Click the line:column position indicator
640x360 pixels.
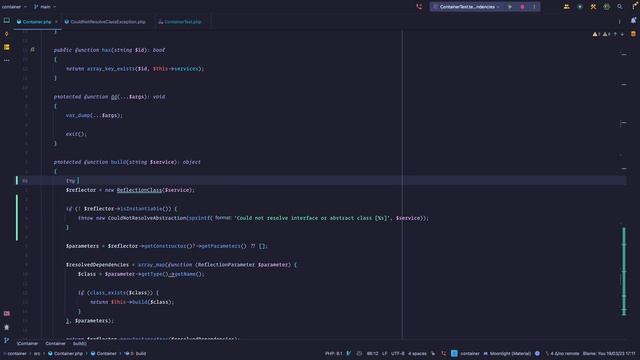coord(372,354)
